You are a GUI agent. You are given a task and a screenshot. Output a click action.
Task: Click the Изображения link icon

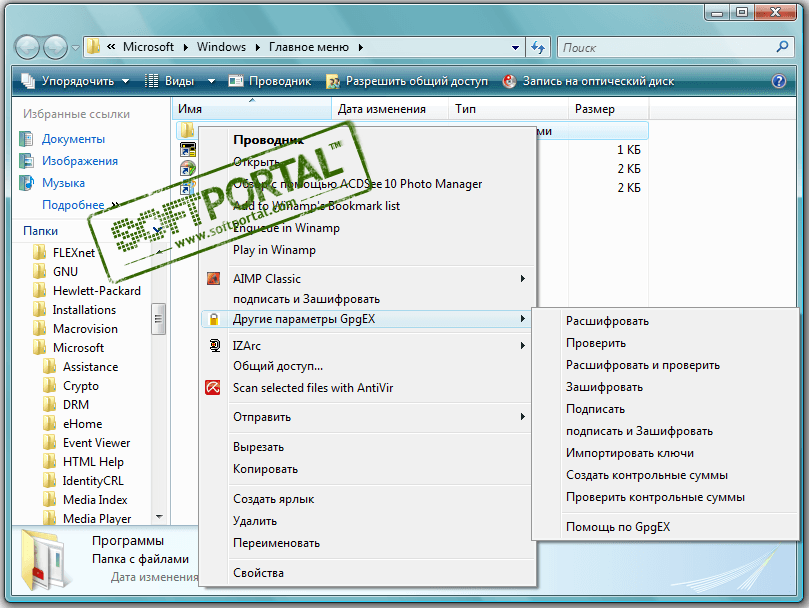[x=26, y=161]
